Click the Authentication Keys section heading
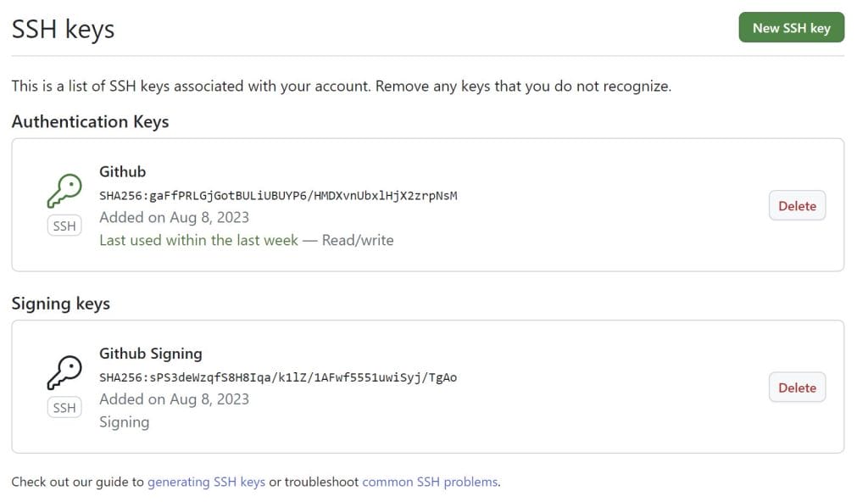This screenshot has width=868, height=502. click(x=90, y=122)
